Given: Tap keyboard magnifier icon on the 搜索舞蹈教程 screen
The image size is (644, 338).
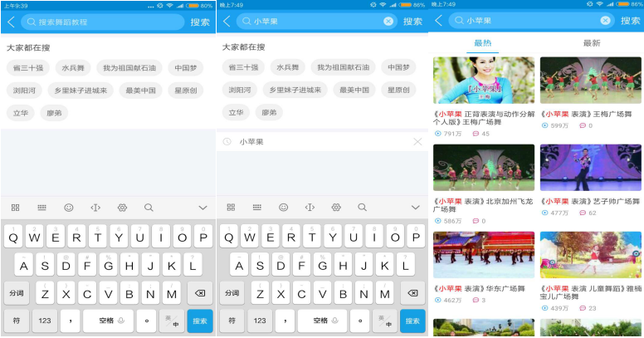Looking at the screenshot, I should pos(149,208).
